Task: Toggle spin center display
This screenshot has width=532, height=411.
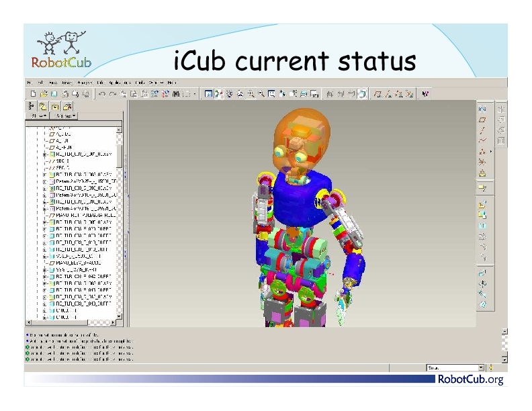Action: click(219, 94)
